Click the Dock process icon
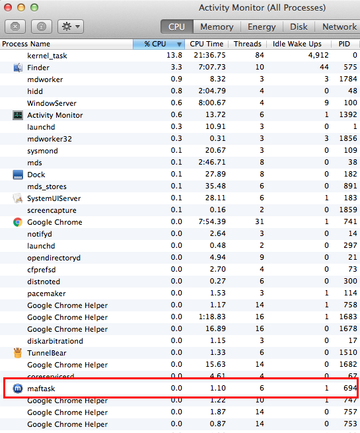The image size is (360, 433). coord(18,175)
